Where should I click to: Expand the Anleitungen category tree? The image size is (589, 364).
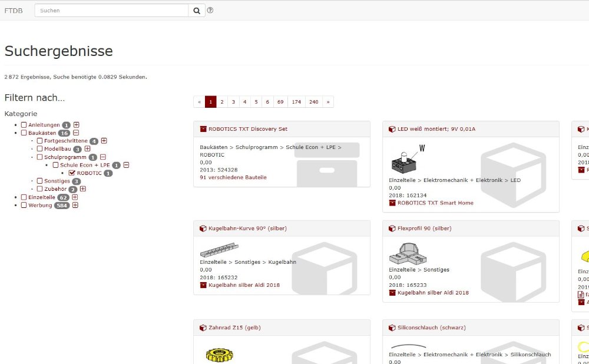[76, 125]
